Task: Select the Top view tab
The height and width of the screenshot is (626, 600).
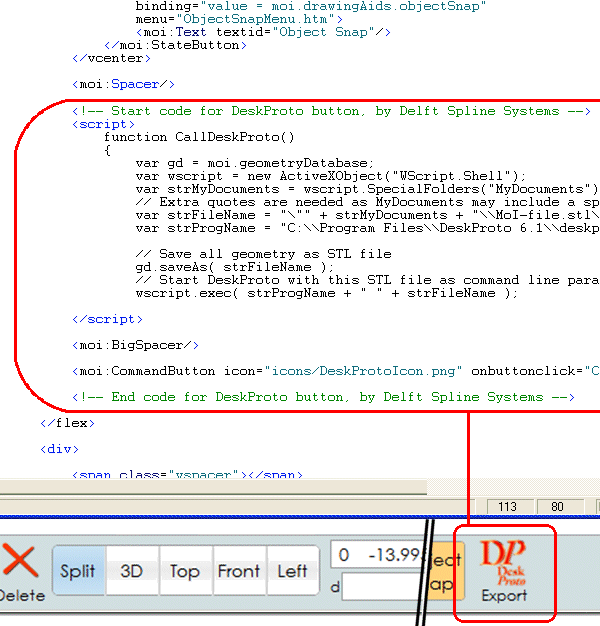Action: pos(184,571)
